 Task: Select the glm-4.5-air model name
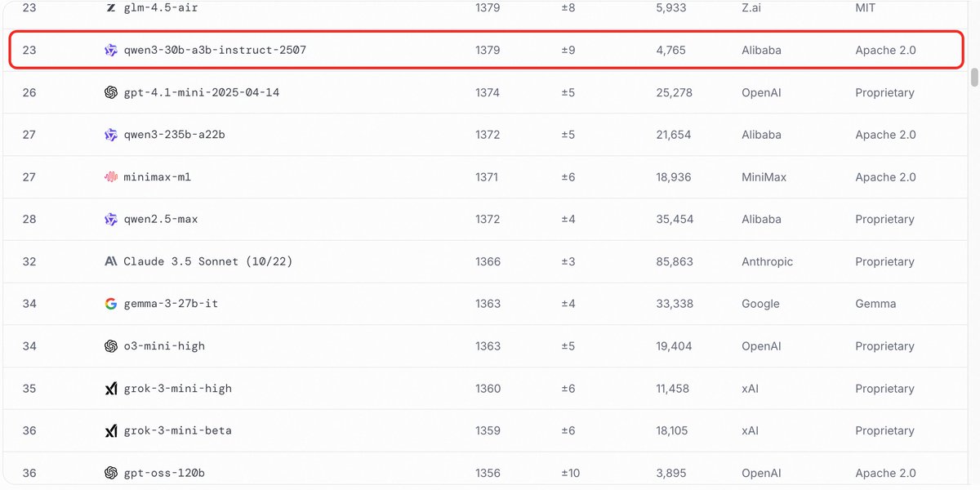click(x=161, y=8)
